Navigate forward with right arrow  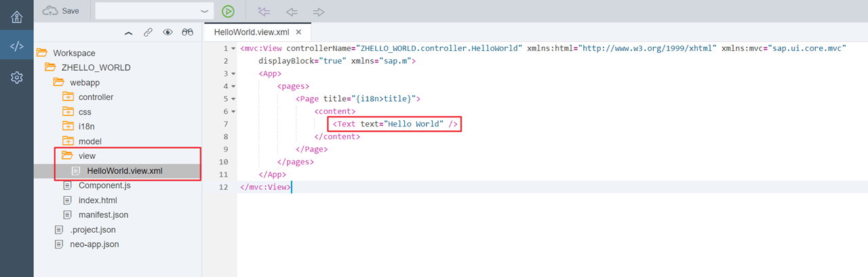click(x=319, y=12)
